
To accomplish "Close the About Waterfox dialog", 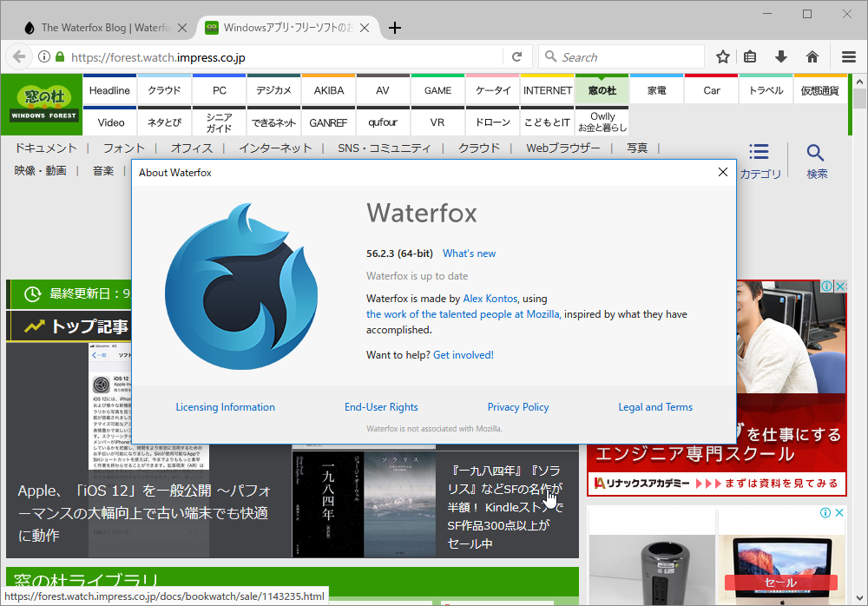I will 723,172.
